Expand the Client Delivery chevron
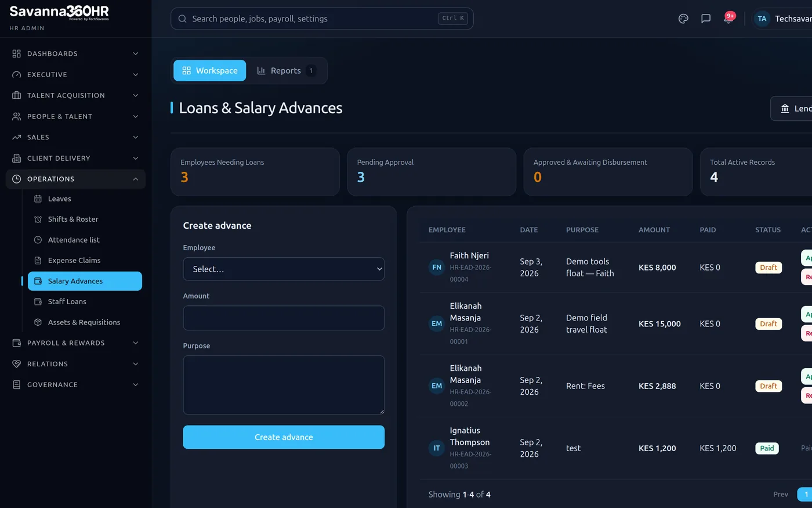812x508 pixels. [135, 158]
